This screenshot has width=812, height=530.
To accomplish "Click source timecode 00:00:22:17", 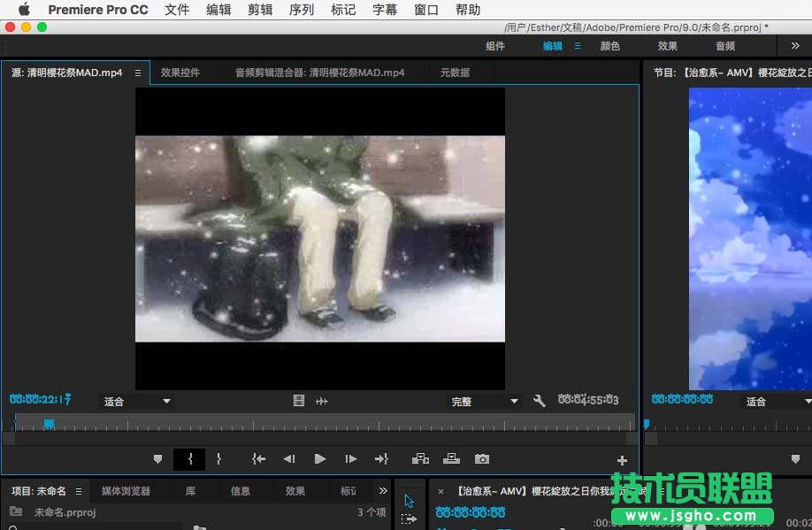I will pyautogui.click(x=41, y=399).
